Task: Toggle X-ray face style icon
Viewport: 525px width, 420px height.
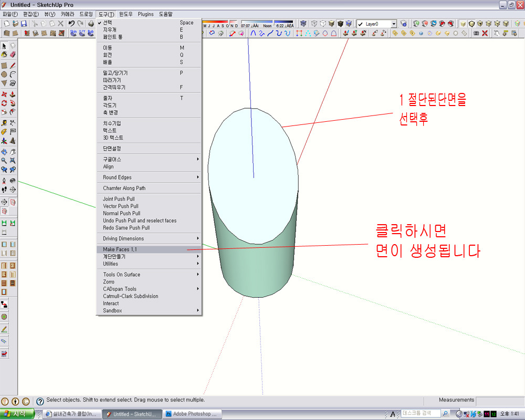Action: point(303,24)
